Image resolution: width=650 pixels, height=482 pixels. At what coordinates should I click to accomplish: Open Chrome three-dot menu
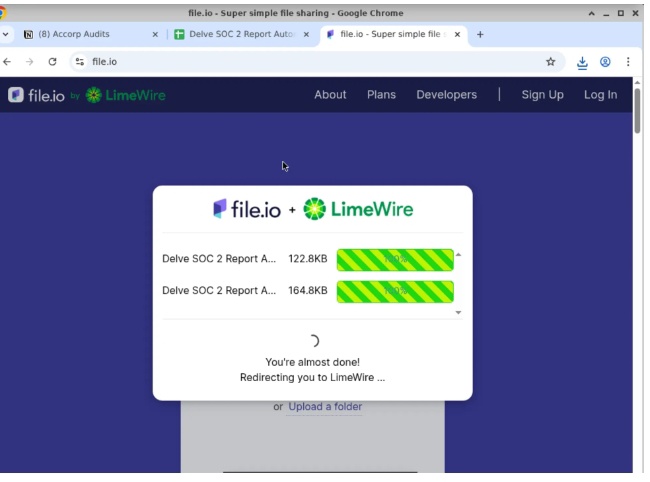tap(628, 62)
